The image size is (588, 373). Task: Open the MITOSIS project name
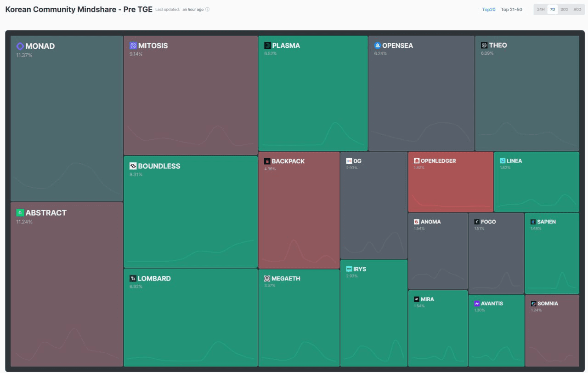153,46
